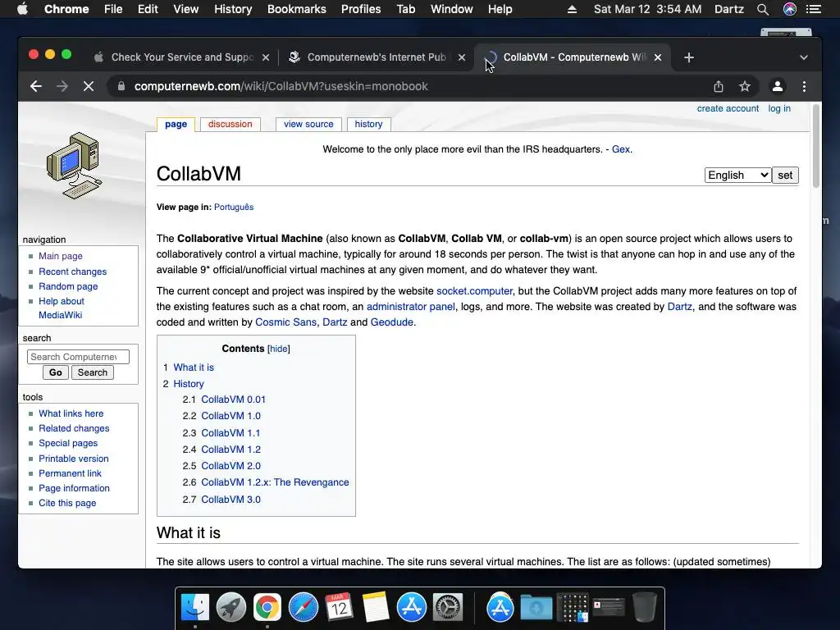Open the Português page link
The image size is (840, 630).
pos(234,207)
